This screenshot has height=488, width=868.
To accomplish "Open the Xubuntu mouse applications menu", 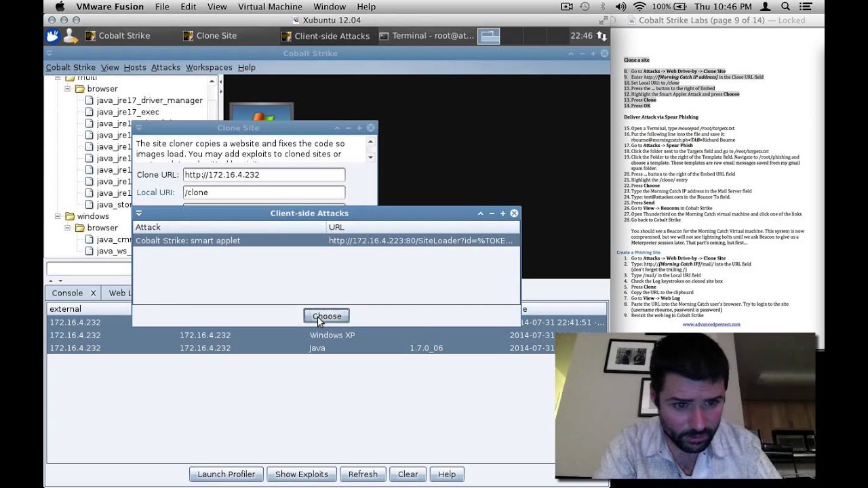I will 53,36.
